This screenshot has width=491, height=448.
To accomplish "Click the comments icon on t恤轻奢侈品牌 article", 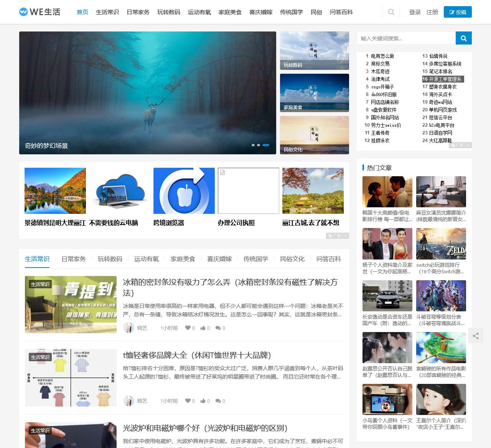I will [x=218, y=401].
